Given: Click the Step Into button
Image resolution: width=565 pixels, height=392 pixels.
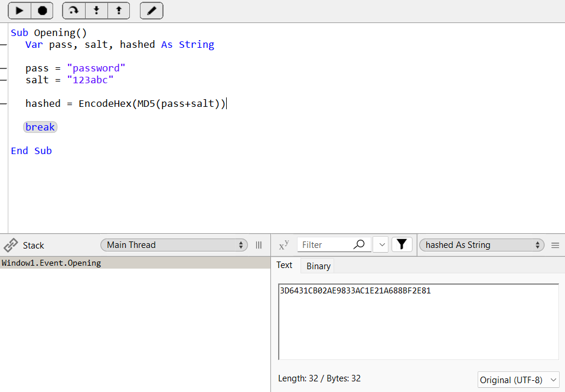Looking at the screenshot, I should tap(96, 11).
